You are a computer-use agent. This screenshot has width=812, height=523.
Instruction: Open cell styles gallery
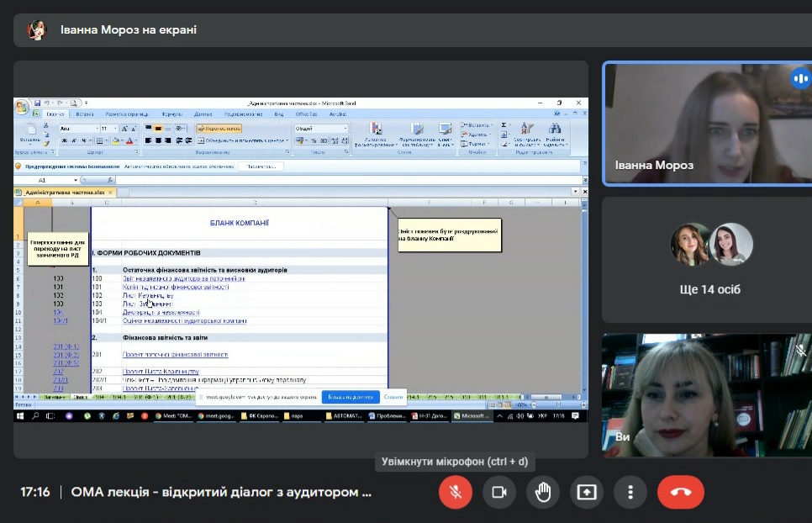(x=446, y=135)
